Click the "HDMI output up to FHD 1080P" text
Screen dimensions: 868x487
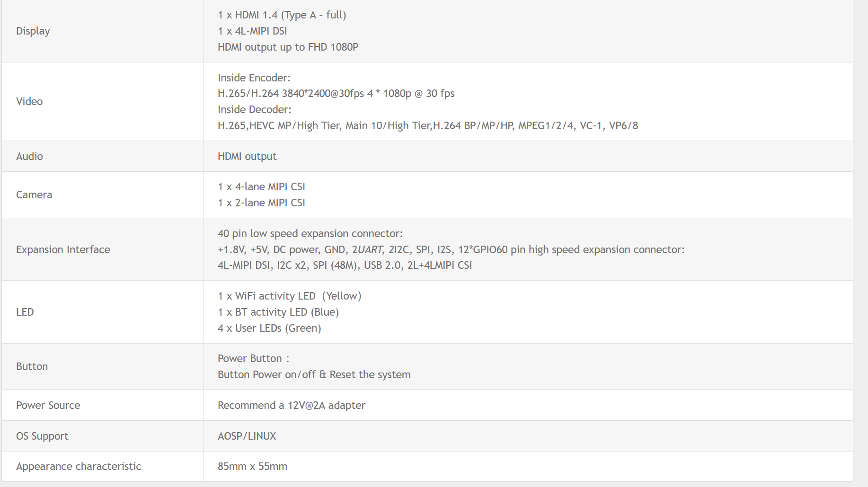(x=288, y=47)
